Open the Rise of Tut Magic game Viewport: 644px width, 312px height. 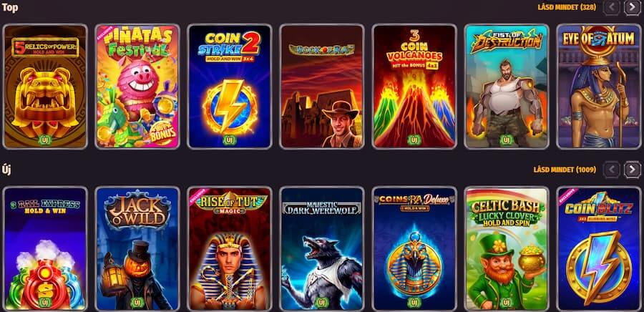click(x=230, y=249)
